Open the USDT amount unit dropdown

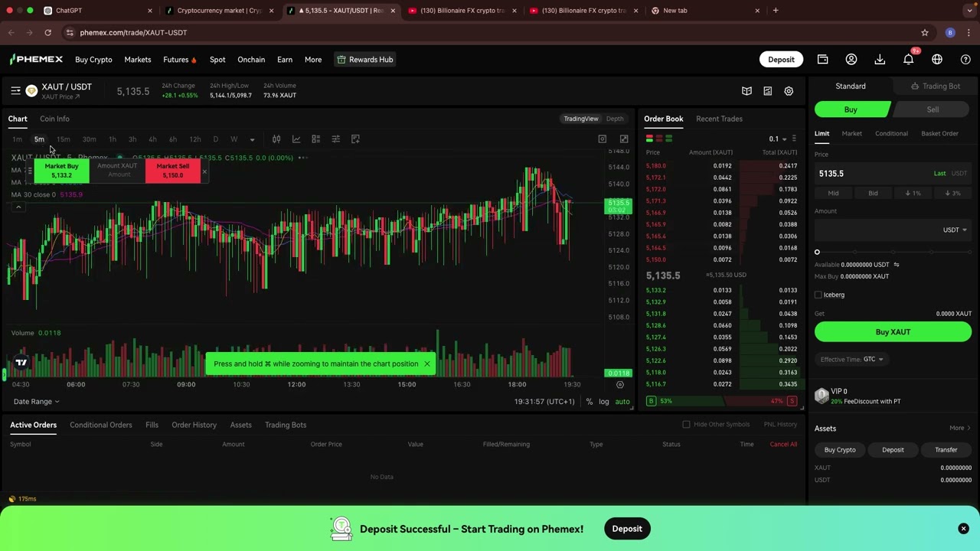pos(955,230)
